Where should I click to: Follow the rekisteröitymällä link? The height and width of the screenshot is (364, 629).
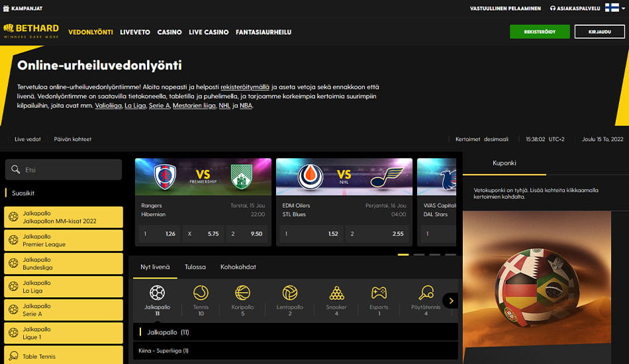245,87
